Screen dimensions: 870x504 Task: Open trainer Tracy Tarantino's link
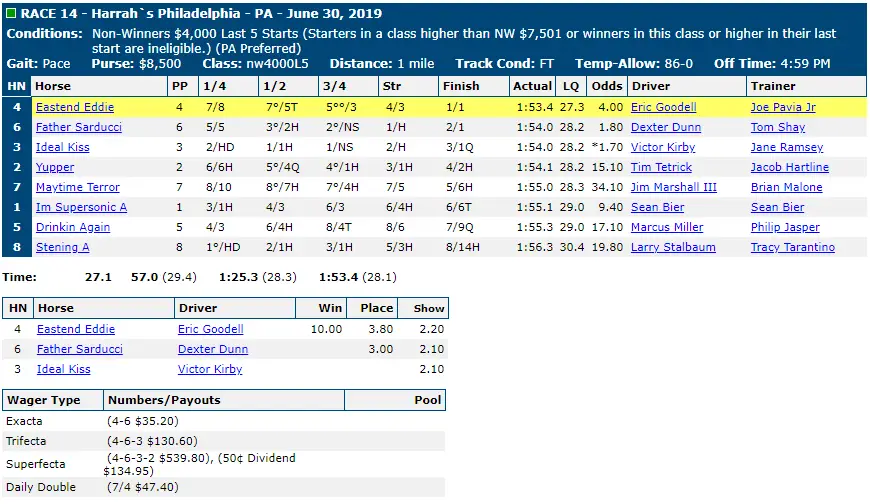click(x=792, y=247)
